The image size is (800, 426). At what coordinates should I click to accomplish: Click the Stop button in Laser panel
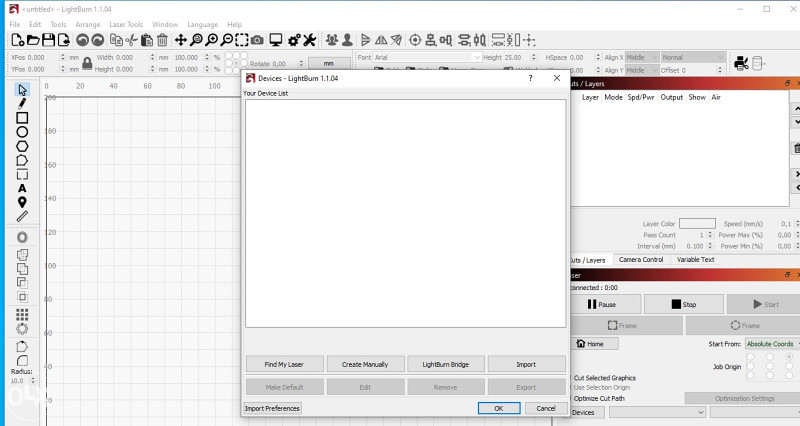coord(684,304)
